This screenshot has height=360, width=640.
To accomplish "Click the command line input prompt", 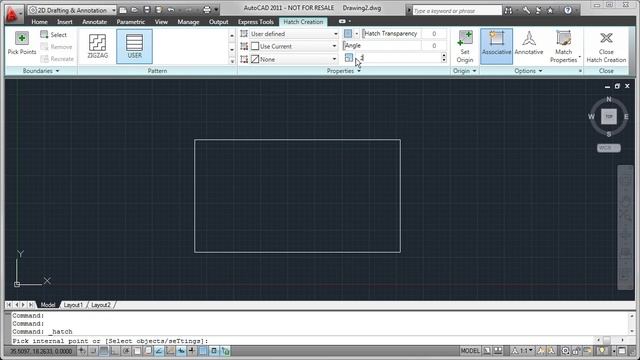I will (x=302, y=341).
